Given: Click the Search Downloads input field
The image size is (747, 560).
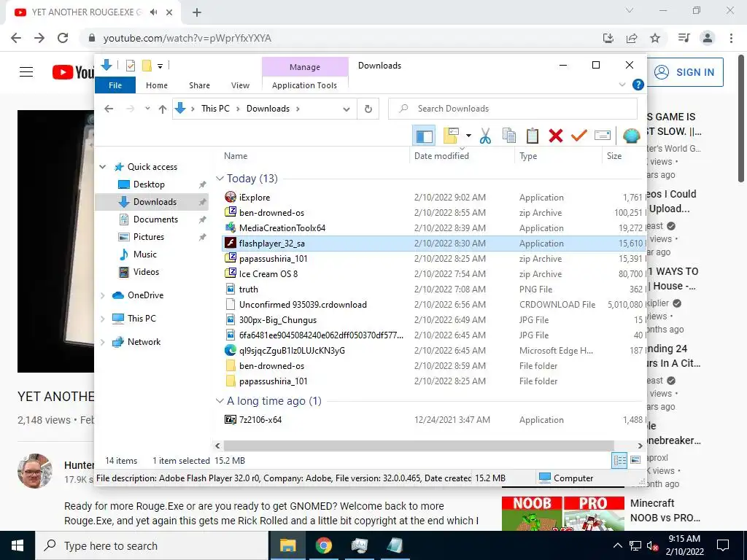Looking at the screenshot, I should pyautogui.click(x=513, y=109).
